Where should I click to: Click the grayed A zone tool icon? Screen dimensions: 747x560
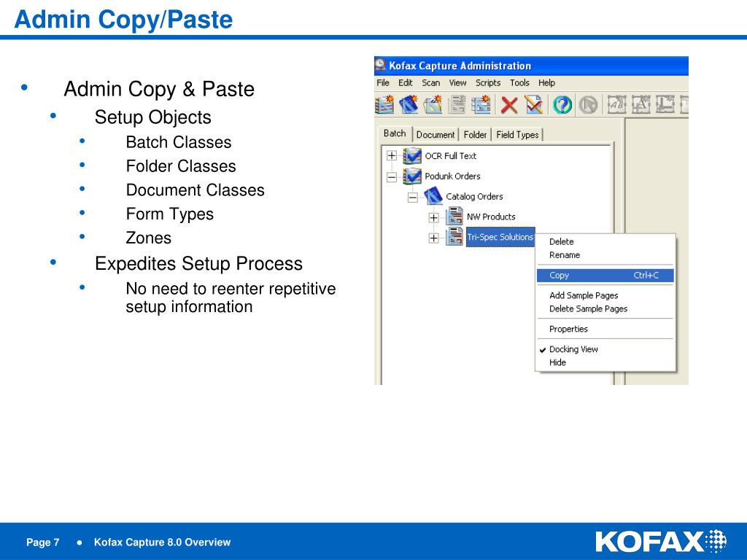coord(640,104)
